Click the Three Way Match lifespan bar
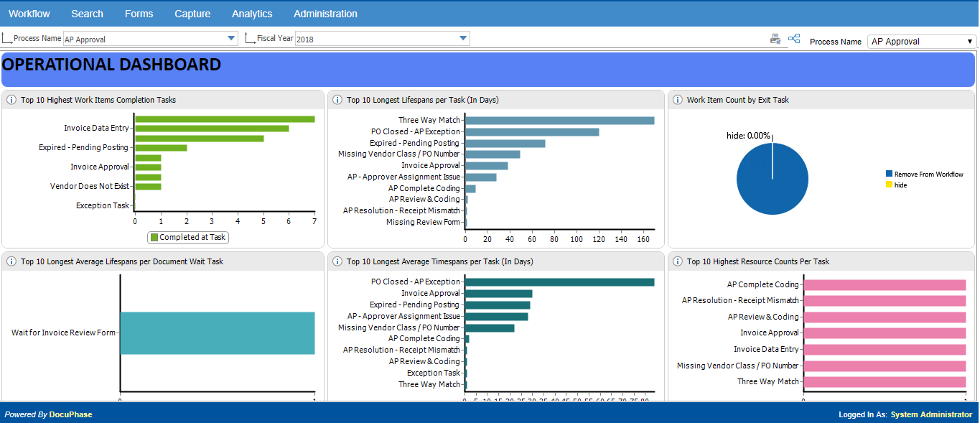 point(559,121)
